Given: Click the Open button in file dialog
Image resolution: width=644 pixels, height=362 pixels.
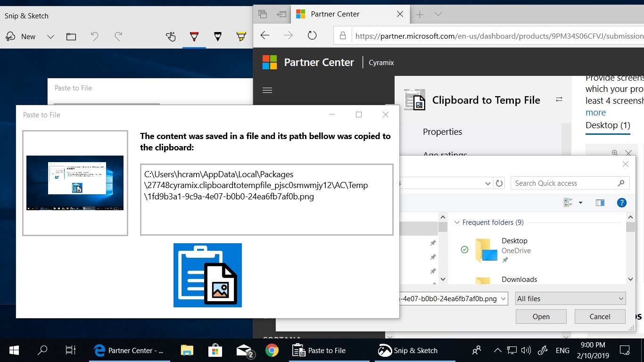Looking at the screenshot, I should (x=541, y=317).
